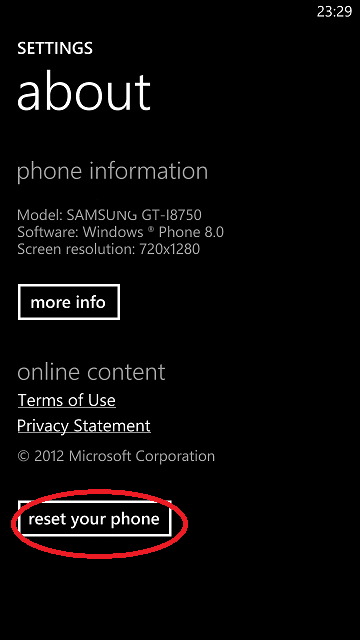Open the Privacy Statement link

[x=84, y=426]
